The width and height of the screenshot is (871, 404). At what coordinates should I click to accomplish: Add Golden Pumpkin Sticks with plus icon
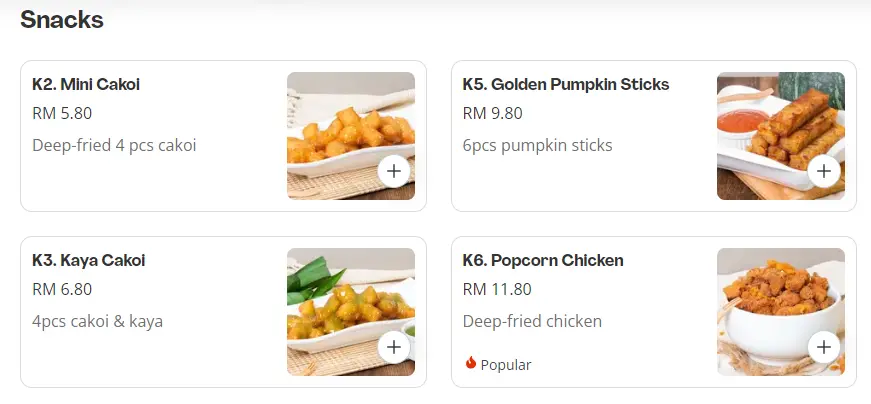pyautogui.click(x=824, y=172)
